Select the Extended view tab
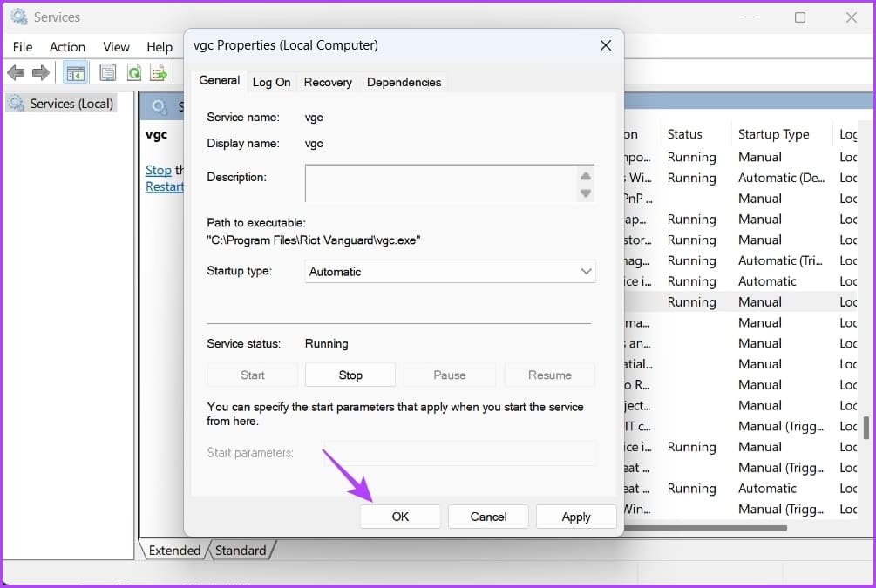The width and height of the screenshot is (876, 588). coord(174,550)
